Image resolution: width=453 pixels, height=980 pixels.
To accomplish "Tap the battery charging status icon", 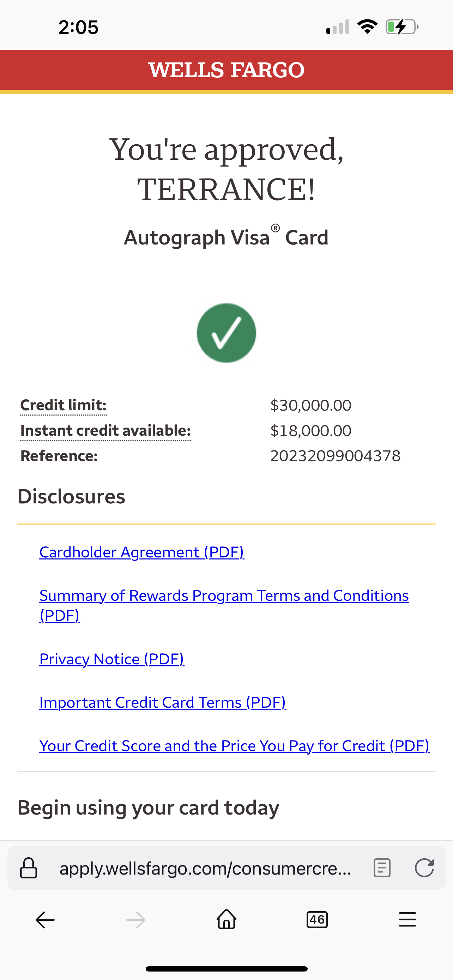I will coord(401,27).
